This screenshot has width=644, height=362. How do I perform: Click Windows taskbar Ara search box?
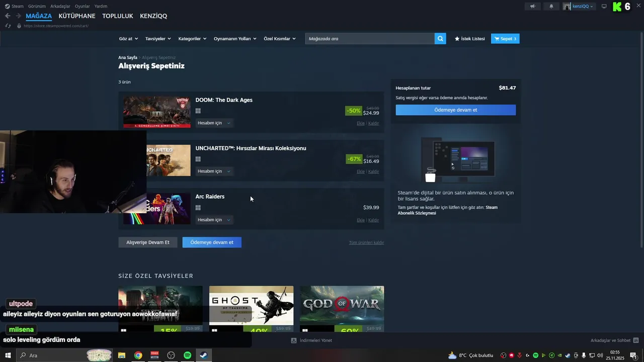64,355
